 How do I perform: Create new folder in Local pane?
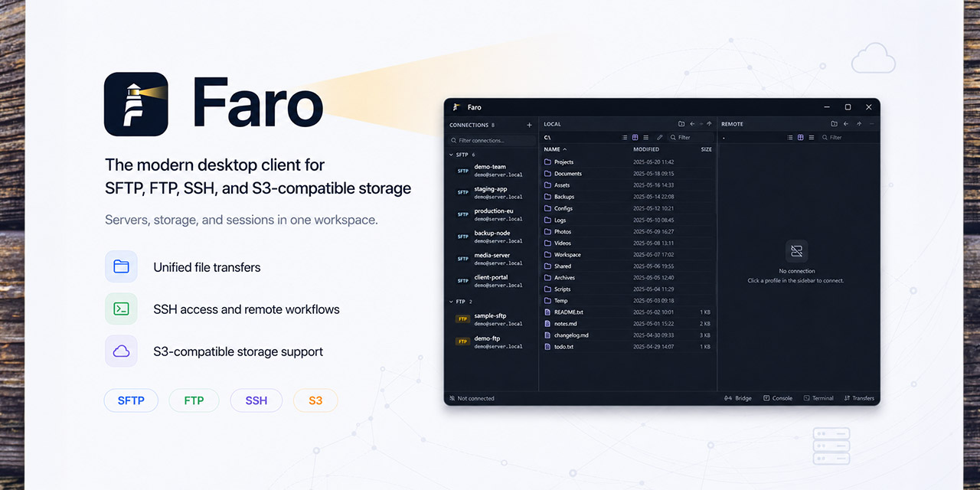click(x=681, y=124)
